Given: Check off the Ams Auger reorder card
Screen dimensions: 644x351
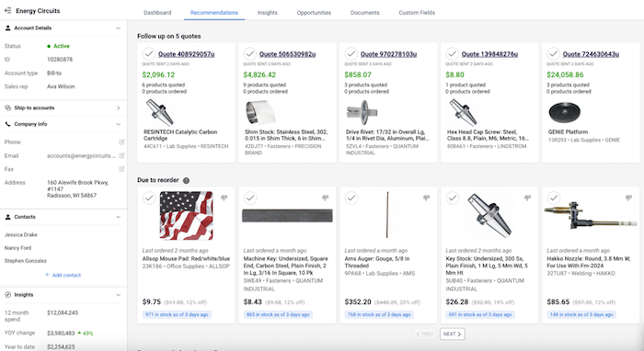Looking at the screenshot, I should (351, 198).
